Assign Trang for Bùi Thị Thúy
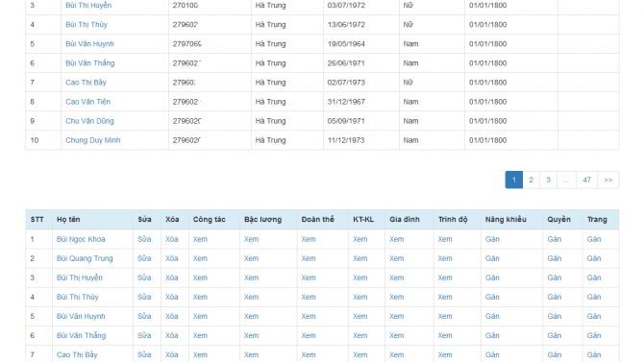 594,297
